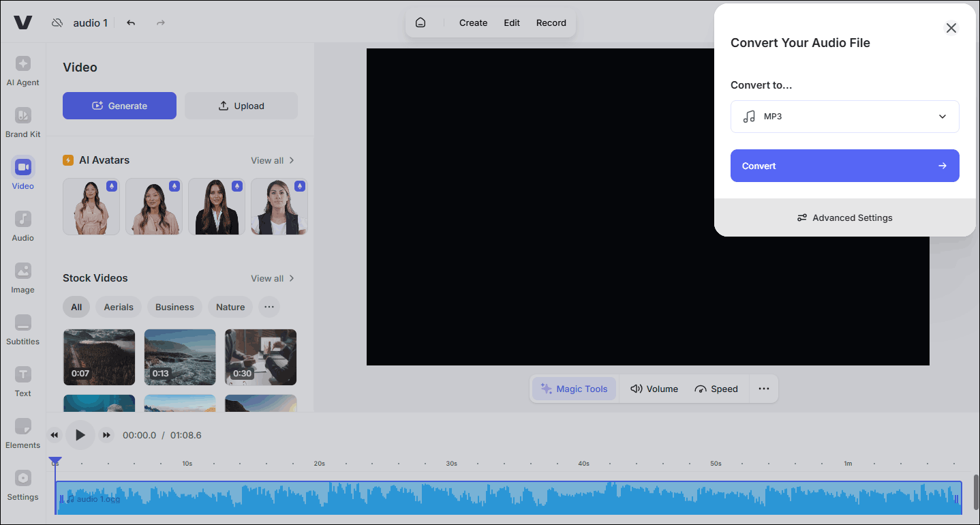The width and height of the screenshot is (980, 525).
Task: Open the Audio panel in sidebar
Action: (22, 226)
